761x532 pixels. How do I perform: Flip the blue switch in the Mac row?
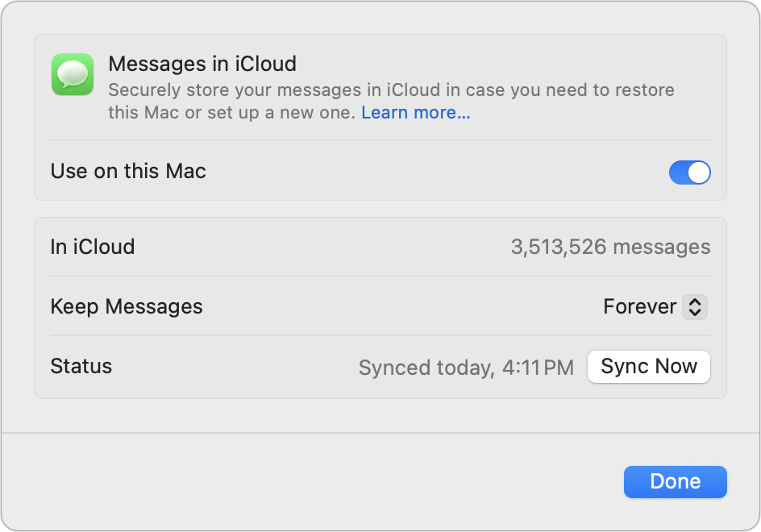point(690,172)
